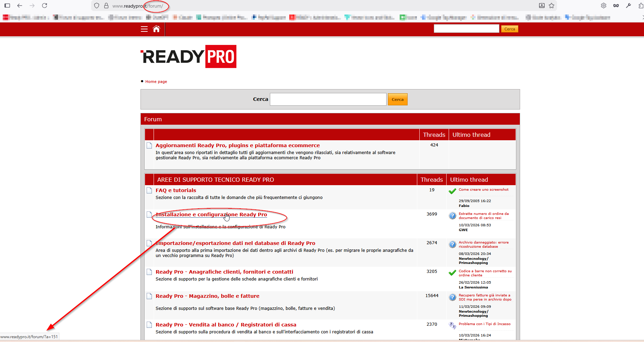Image resolution: width=644 pixels, height=342 pixels.
Task: Open thread Estratte numero di ordine da documento
Action: point(484,216)
